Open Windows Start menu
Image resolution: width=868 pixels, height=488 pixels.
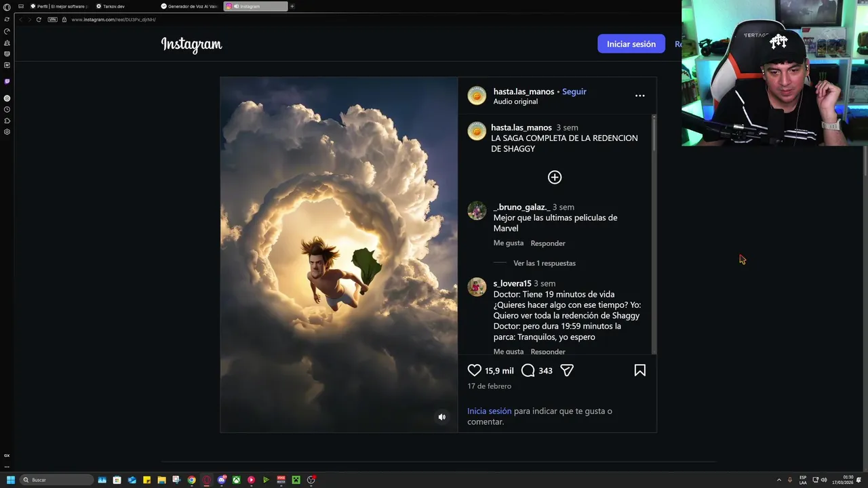coord(10,480)
